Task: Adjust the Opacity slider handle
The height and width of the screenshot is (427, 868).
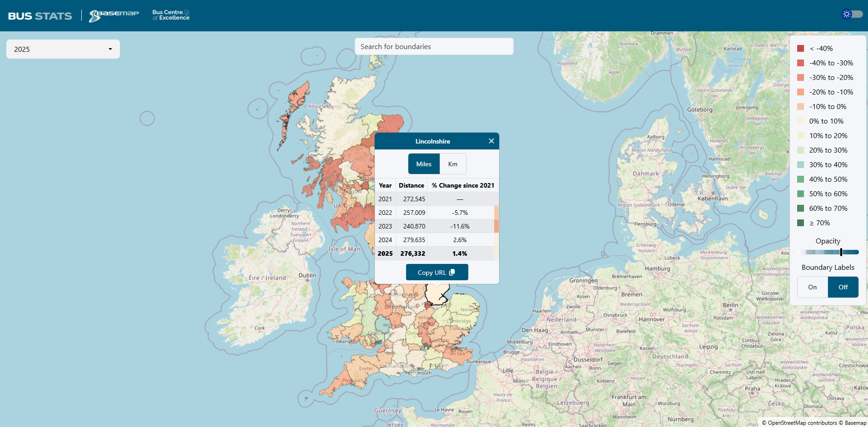Action: click(x=841, y=252)
